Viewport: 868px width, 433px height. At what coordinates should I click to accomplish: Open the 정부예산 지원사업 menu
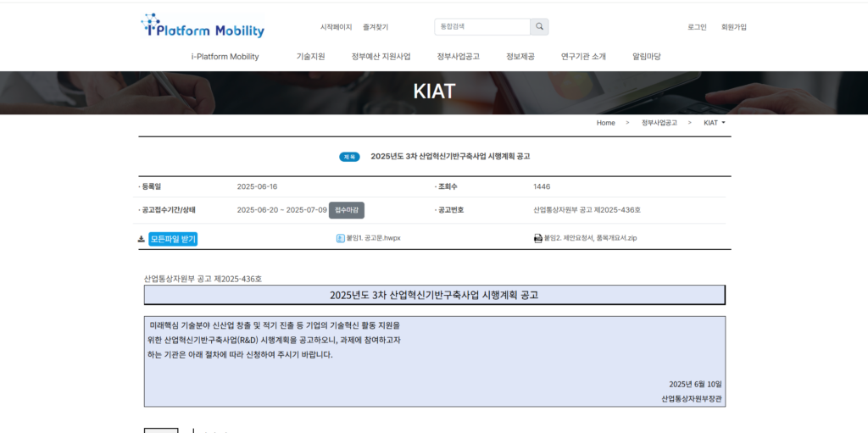point(381,57)
